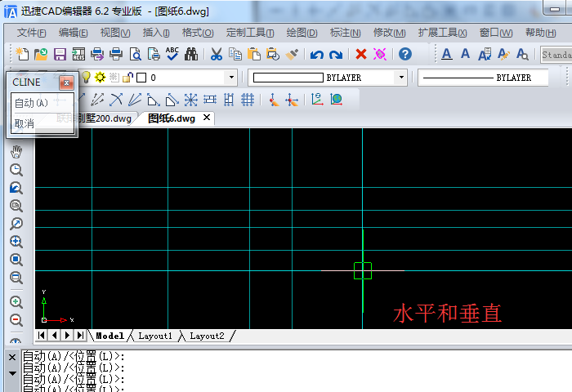The image size is (572, 392).
Task: Open the 标注(N) menu
Action: 345,33
